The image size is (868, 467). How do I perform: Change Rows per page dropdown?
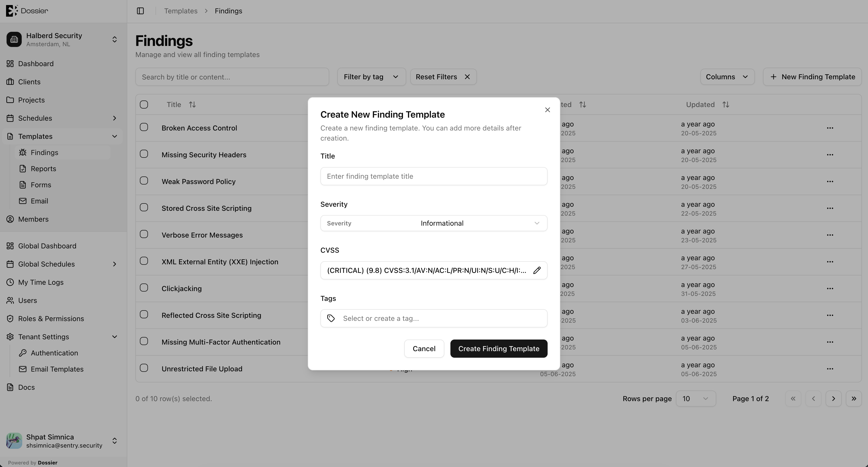point(696,399)
